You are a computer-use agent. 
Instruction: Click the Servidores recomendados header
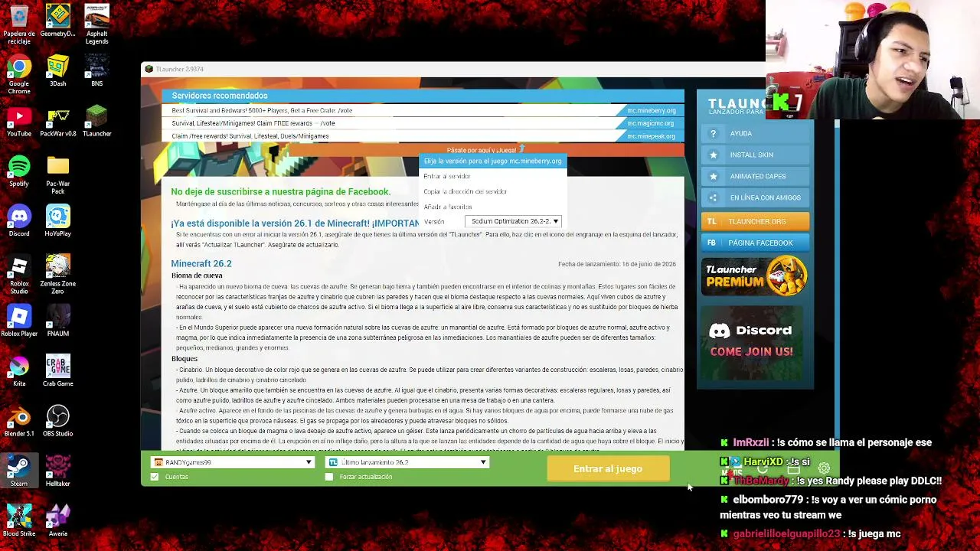pyautogui.click(x=220, y=96)
